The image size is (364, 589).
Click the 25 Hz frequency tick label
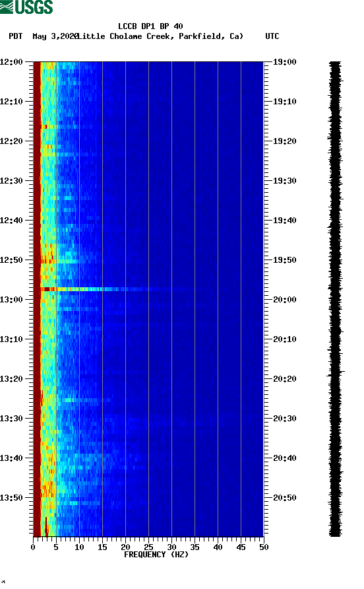pos(148,547)
